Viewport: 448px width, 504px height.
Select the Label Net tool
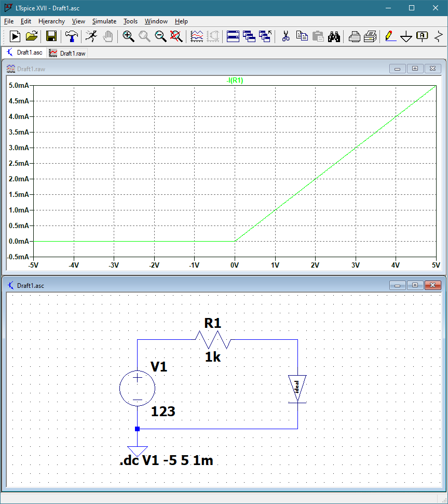tap(422, 36)
